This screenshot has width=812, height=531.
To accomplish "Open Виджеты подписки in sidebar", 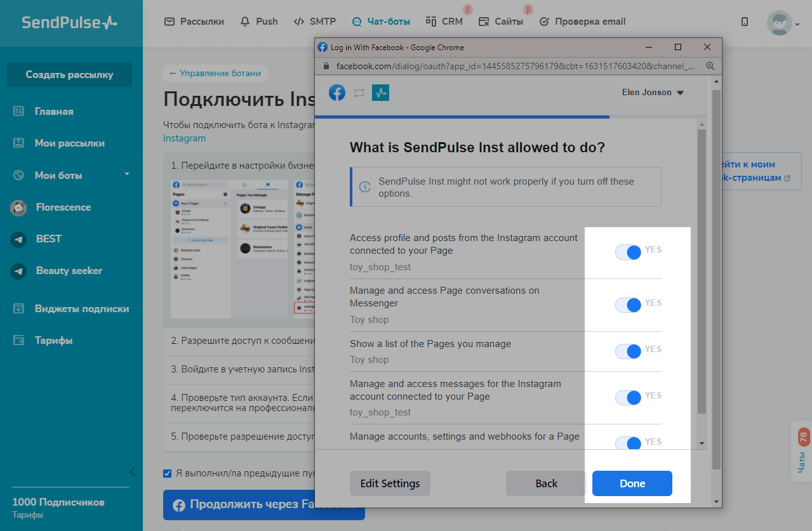I will click(82, 308).
